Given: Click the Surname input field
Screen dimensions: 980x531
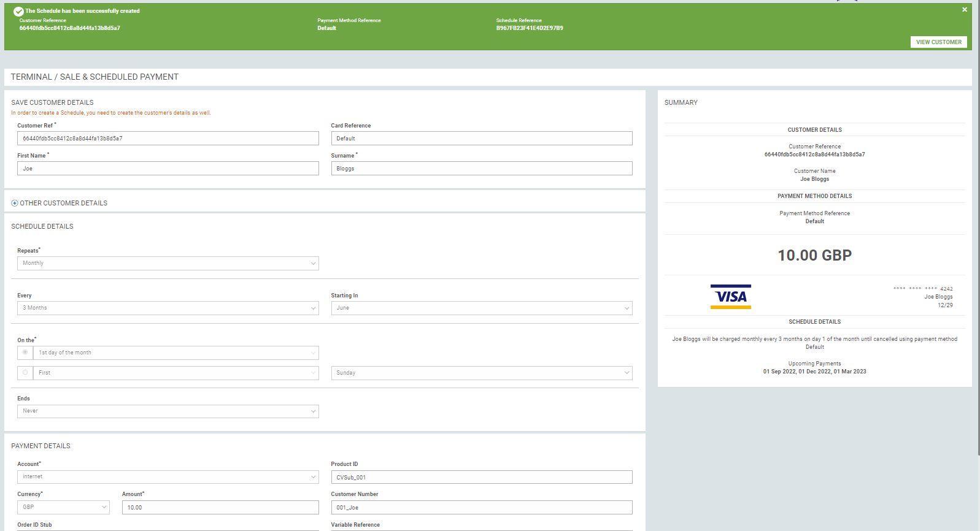Looking at the screenshot, I should coord(481,169).
